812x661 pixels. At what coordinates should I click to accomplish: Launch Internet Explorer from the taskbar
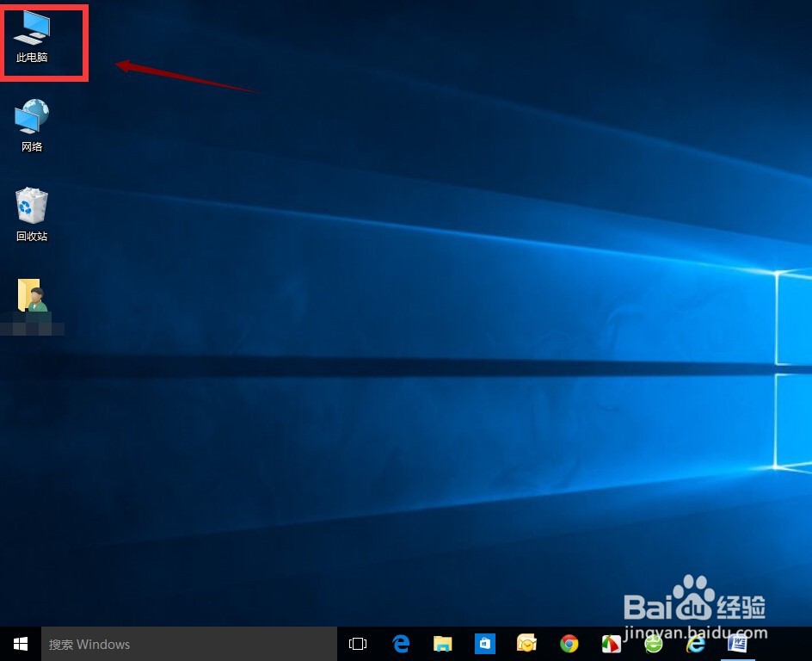click(x=696, y=644)
